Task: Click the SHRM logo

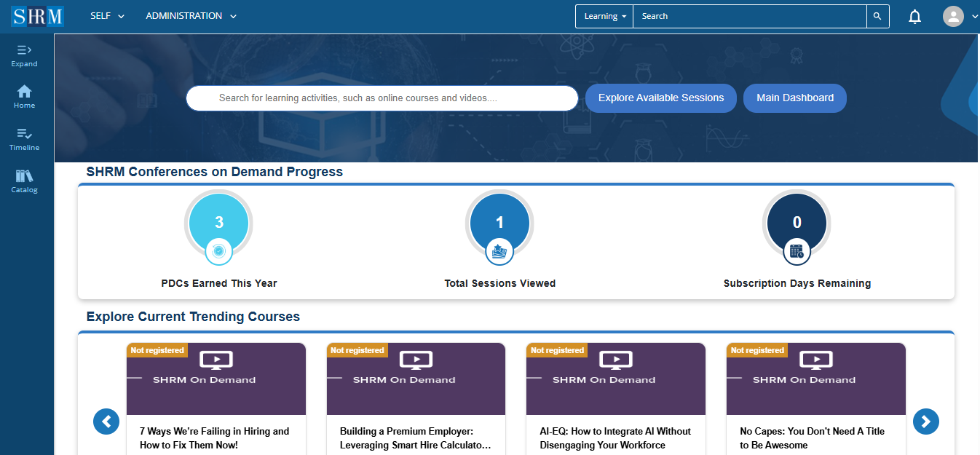Action: [37, 15]
